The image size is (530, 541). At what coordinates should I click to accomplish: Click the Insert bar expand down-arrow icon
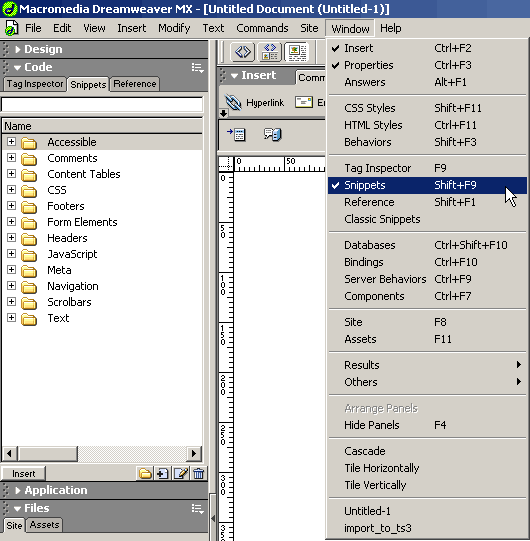[x=223, y=113]
